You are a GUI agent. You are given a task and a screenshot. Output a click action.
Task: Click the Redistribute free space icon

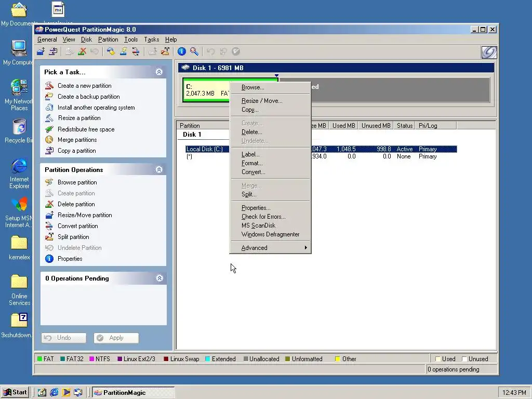click(x=49, y=129)
